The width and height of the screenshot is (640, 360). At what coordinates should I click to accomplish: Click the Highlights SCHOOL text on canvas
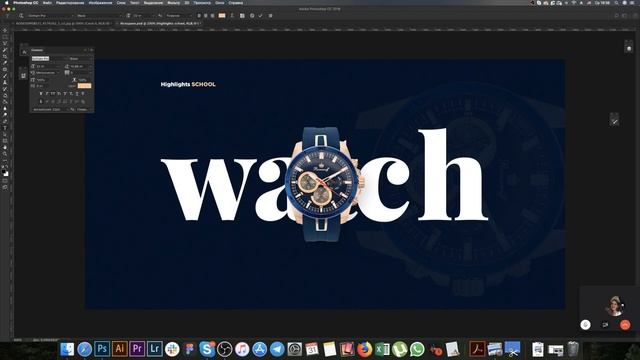pyautogui.click(x=188, y=84)
